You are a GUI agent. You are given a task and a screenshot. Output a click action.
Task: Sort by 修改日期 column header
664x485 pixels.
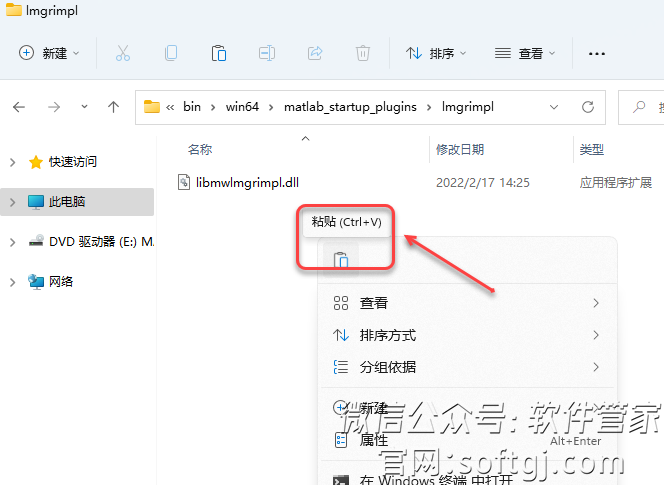click(x=460, y=150)
